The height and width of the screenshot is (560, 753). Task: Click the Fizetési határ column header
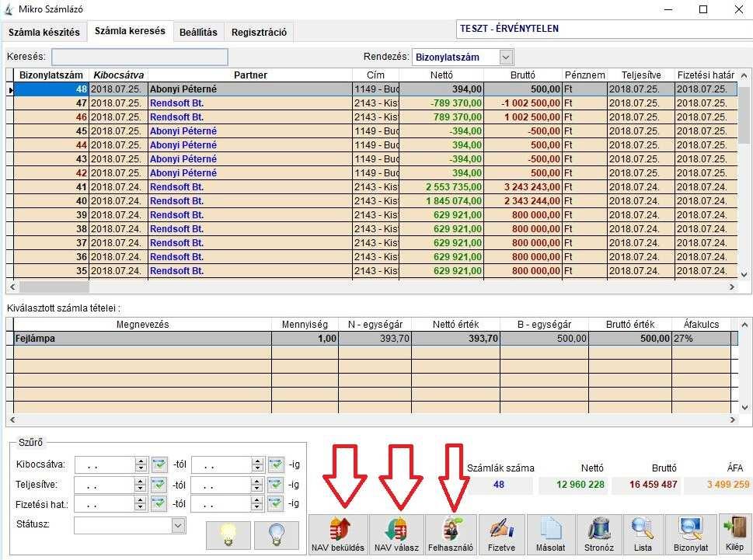point(706,75)
